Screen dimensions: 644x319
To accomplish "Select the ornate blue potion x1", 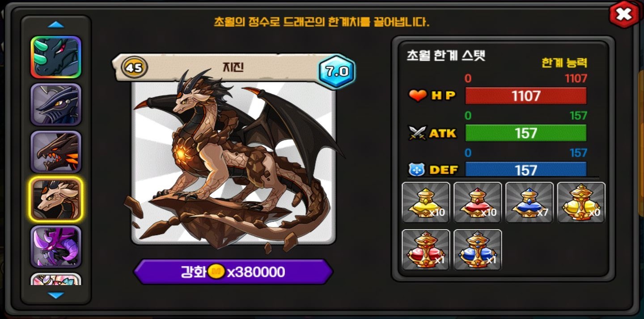I will click(x=478, y=250).
